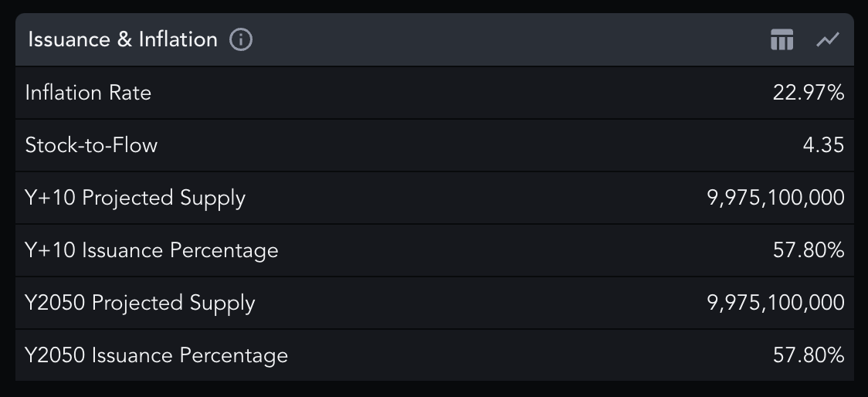Click the Stock-to-Flow label

click(x=91, y=145)
